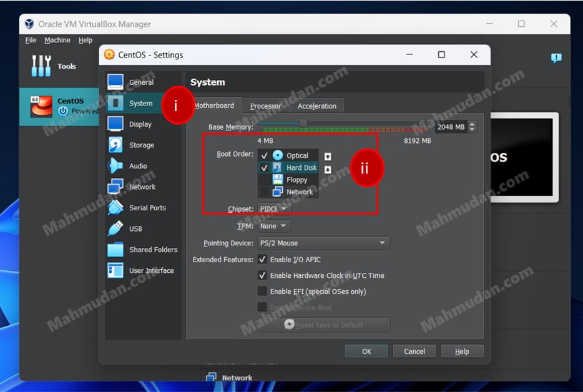
Task: Click the OK button
Action: 366,351
